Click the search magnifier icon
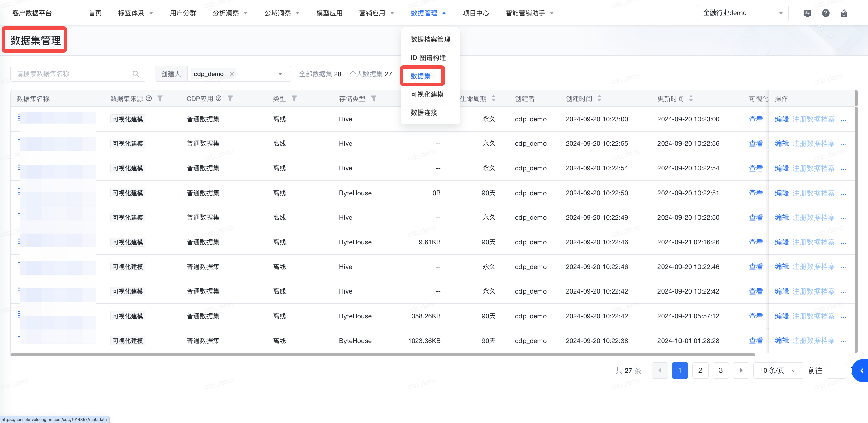Viewport: 868px width, 423px height. pos(136,74)
